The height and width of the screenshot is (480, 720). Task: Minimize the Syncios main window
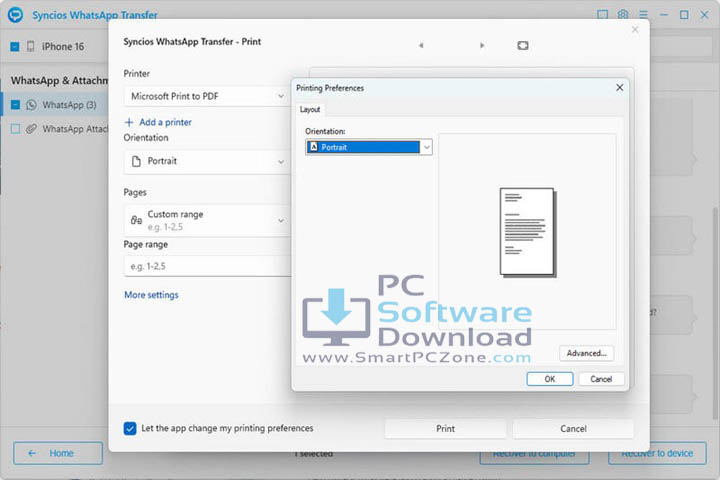coord(664,15)
